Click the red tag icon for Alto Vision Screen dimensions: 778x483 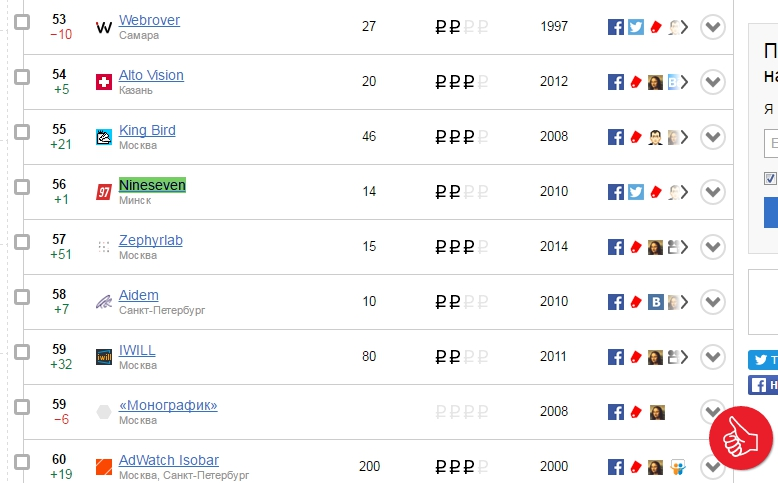[x=636, y=82]
